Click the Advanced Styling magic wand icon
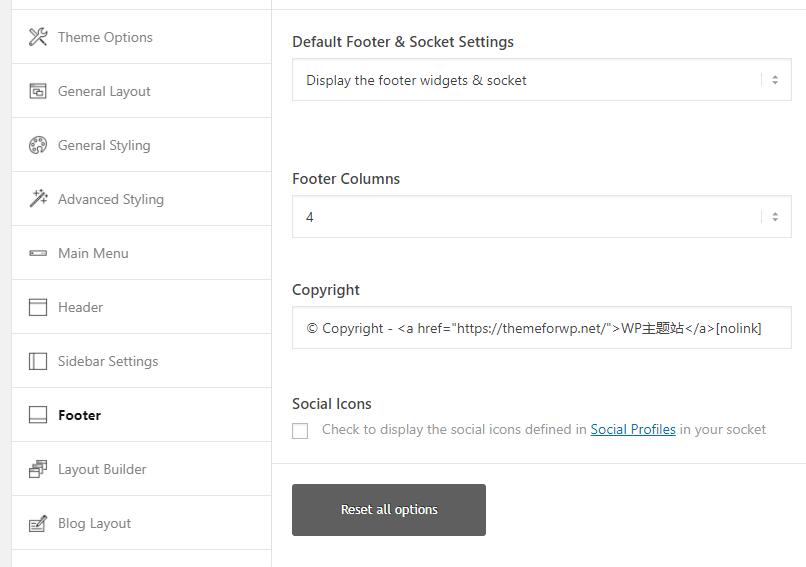The image size is (806, 567). point(38,199)
